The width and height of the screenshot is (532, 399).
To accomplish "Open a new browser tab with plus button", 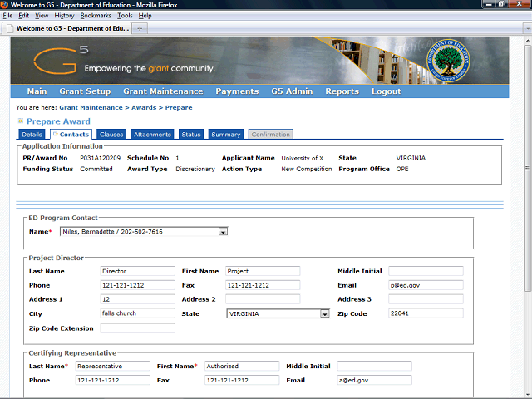I will pos(140,28).
